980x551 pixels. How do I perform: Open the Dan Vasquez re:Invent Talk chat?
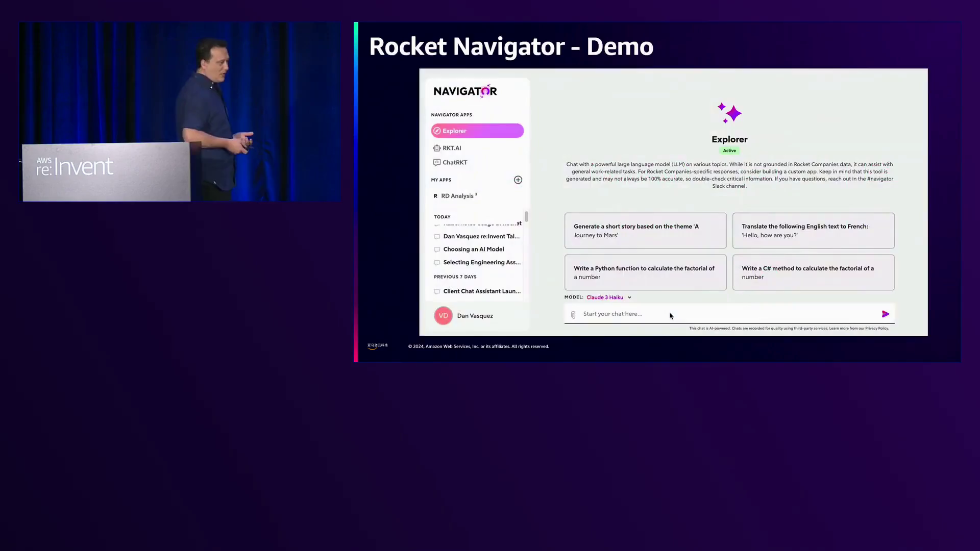481,236
